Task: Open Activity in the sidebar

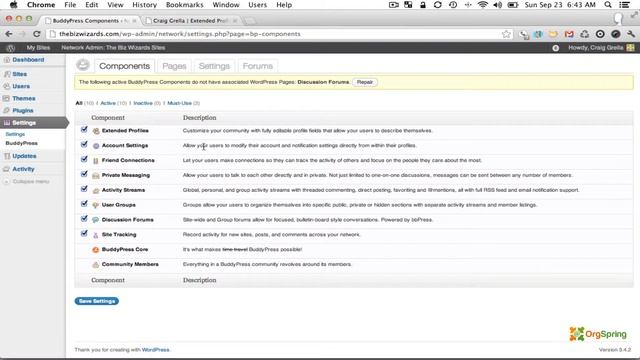Action: point(23,169)
